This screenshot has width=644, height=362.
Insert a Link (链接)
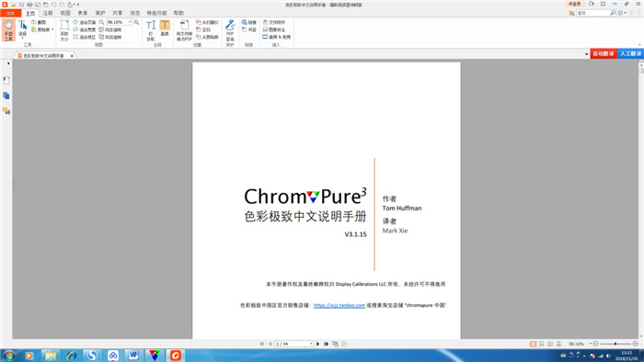coord(249,22)
